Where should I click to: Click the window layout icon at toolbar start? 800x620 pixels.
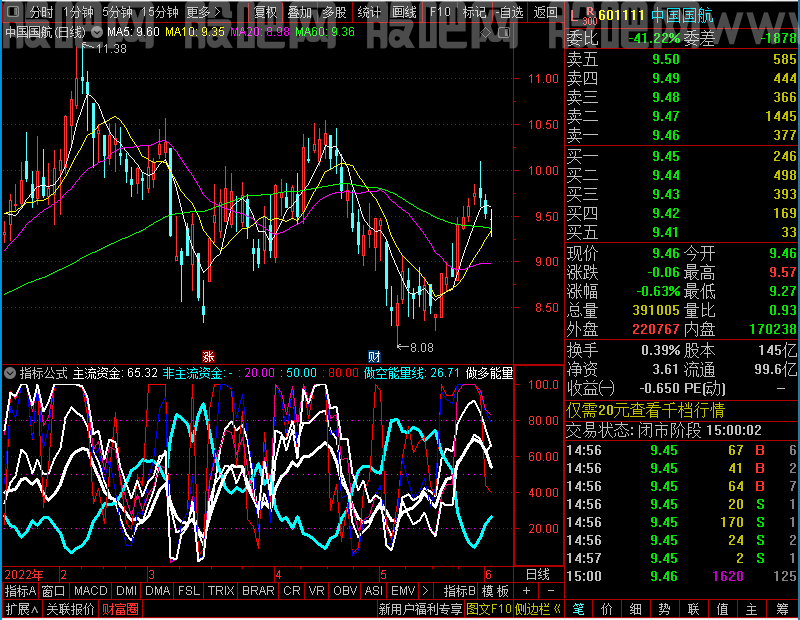pos(14,11)
